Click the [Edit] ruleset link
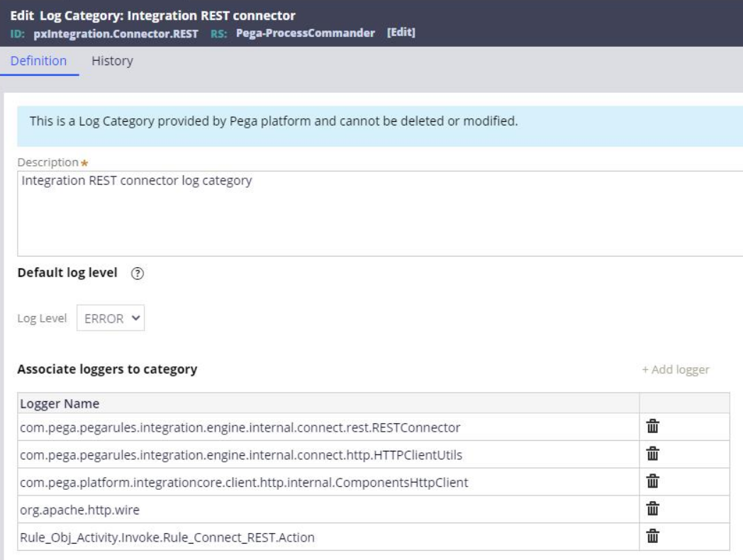743x560 pixels. click(401, 32)
